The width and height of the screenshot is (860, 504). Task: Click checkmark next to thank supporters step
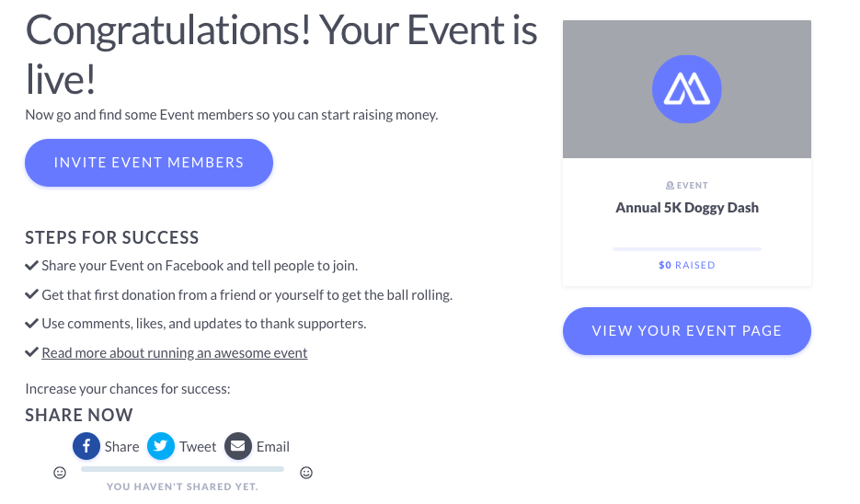pyautogui.click(x=31, y=323)
